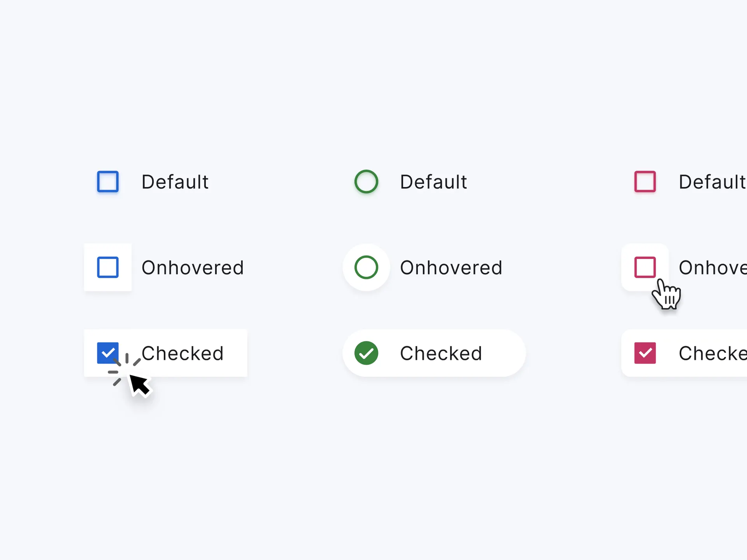Tick the blue Default checkbox
Image resolution: width=747 pixels, height=560 pixels.
tap(108, 182)
